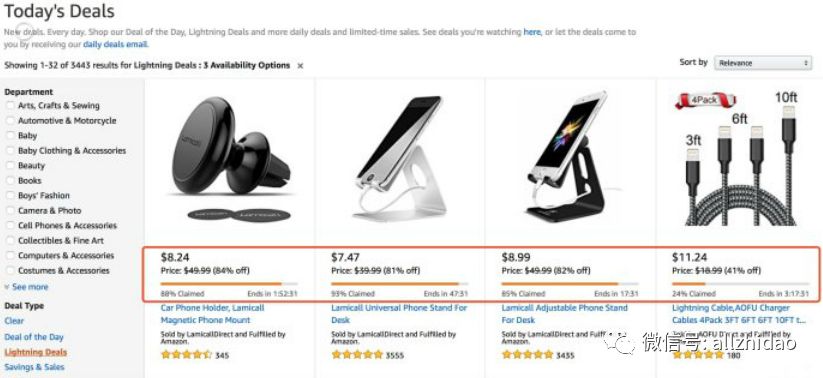Select the Computers & Accessories checkbox
Viewport: 823px width, 378px height.
pos(10,256)
